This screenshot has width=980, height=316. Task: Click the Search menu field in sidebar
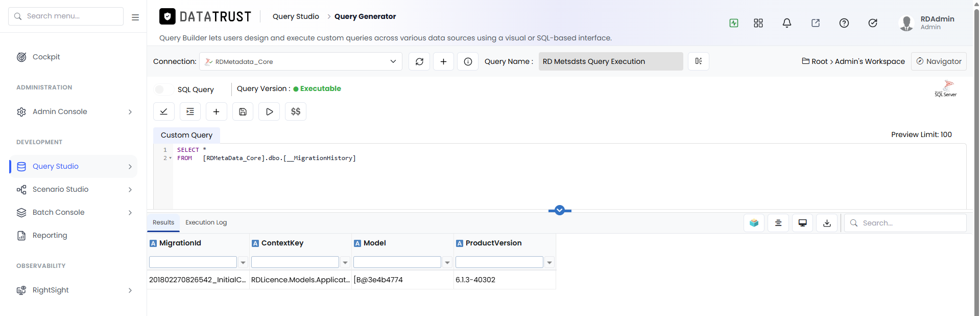click(x=66, y=16)
